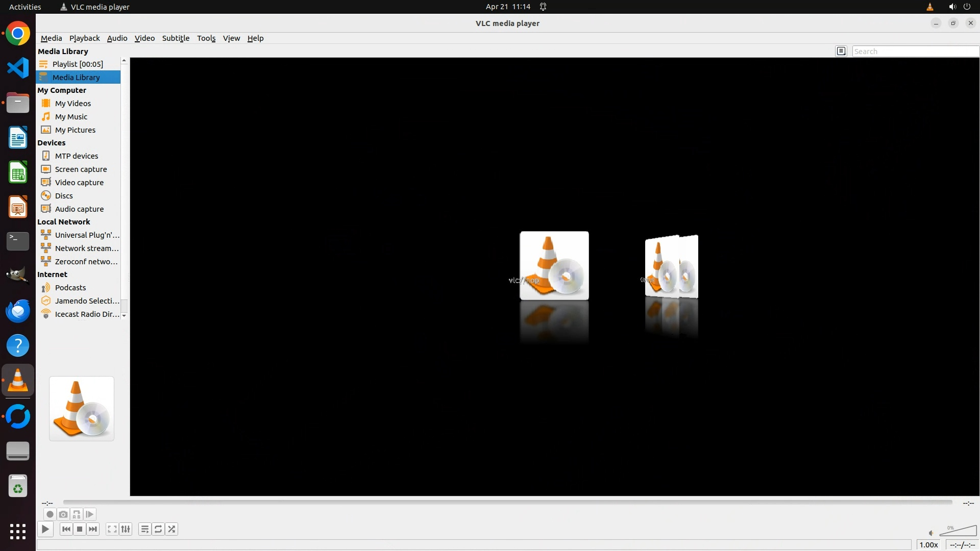Viewport: 980px width, 551px height.
Task: Toggle the playlist view button
Action: [x=145, y=529]
